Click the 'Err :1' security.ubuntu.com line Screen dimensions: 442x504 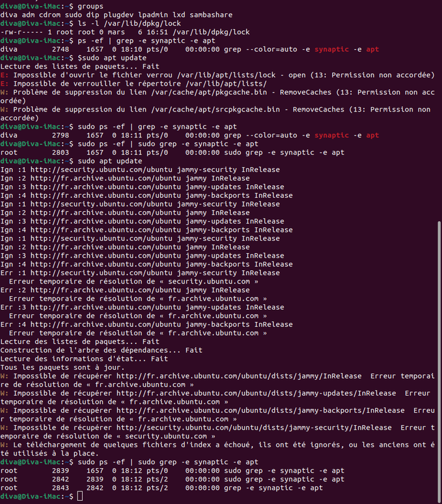click(140, 273)
